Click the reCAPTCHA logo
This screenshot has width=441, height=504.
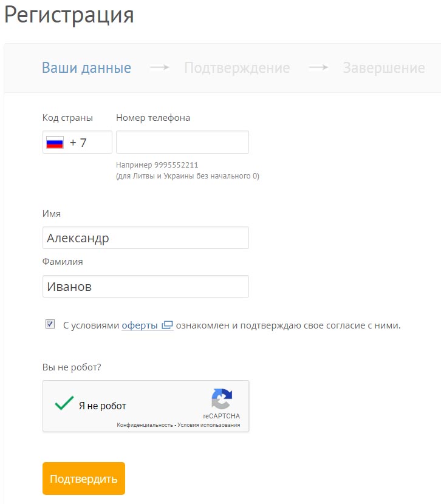pos(222,399)
